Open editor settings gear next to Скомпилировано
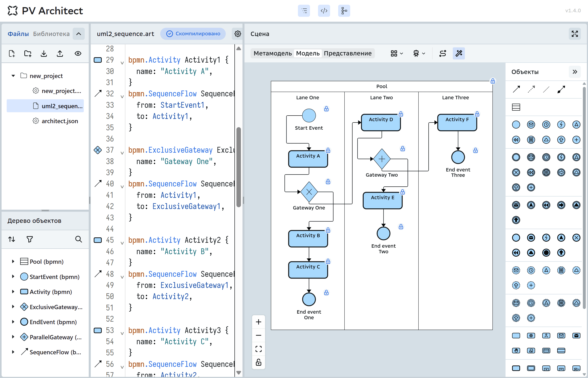Screen dimensions: 588x378 [x=238, y=34]
